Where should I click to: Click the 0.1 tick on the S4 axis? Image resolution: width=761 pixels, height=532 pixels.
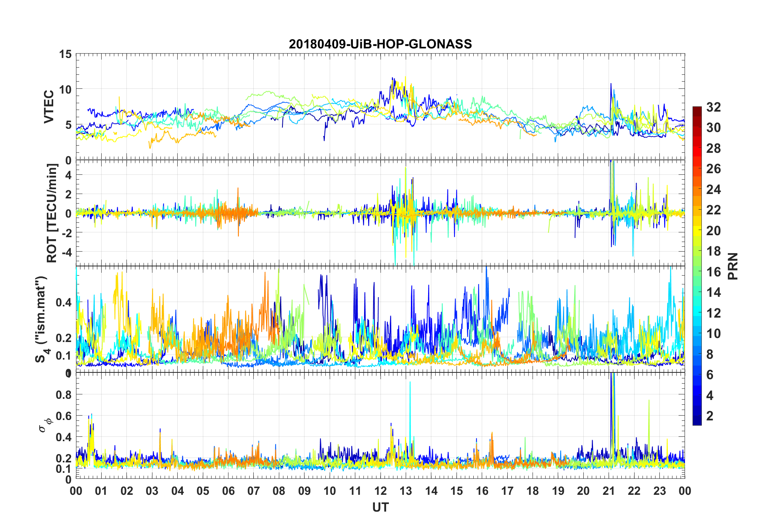64,355
